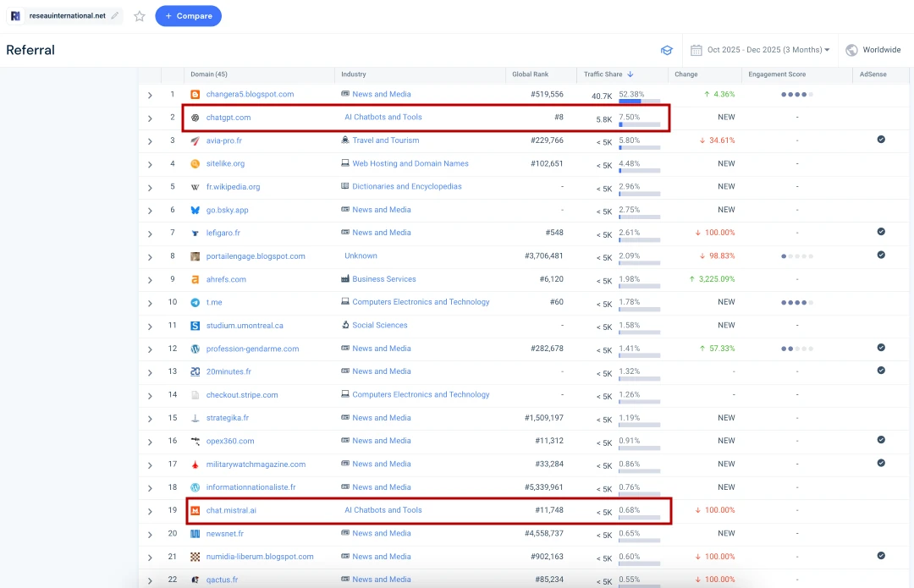Click the AdSense check badge for avia-pro.fr

[881, 140]
